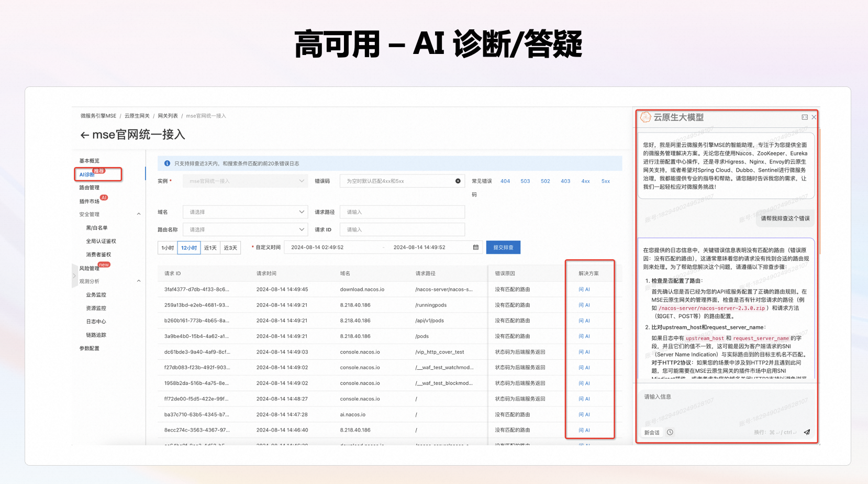
Task: Clear the 错误码 input with the X icon
Action: (x=458, y=181)
